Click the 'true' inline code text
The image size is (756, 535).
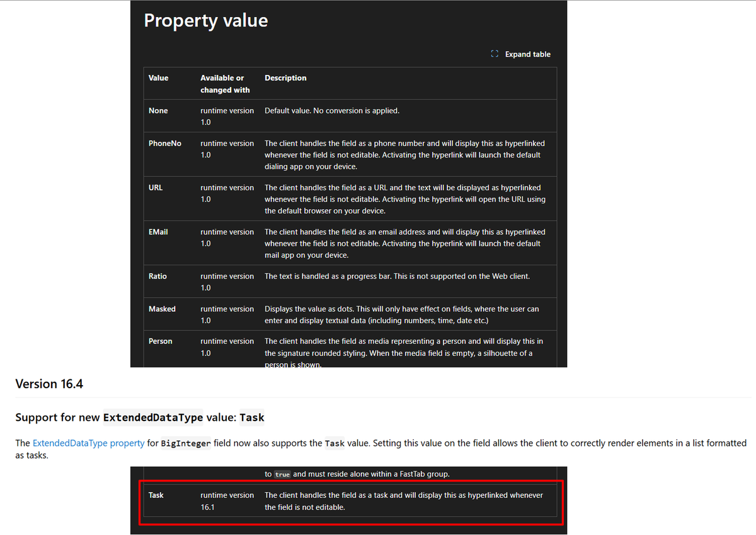pos(282,475)
